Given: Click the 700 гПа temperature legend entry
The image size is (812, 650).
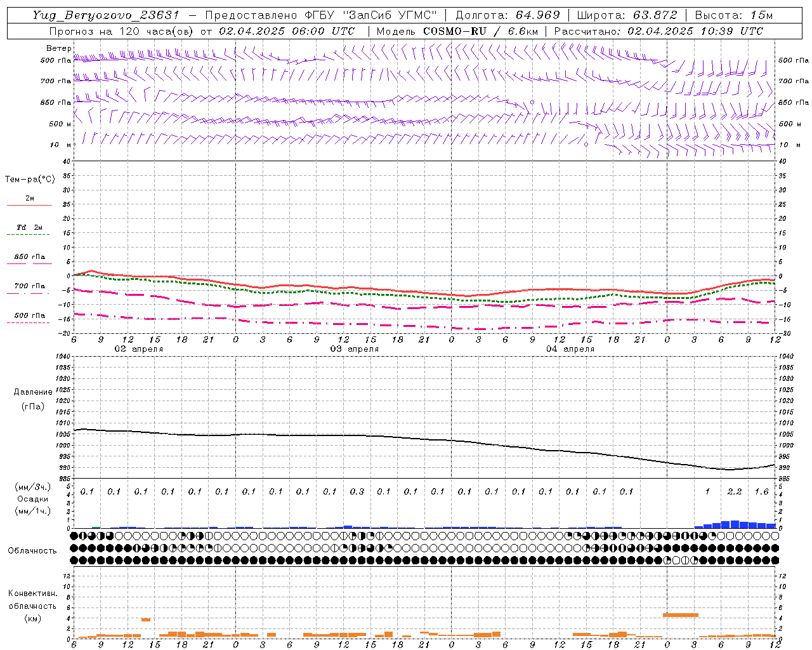Looking at the screenshot, I should (29, 286).
